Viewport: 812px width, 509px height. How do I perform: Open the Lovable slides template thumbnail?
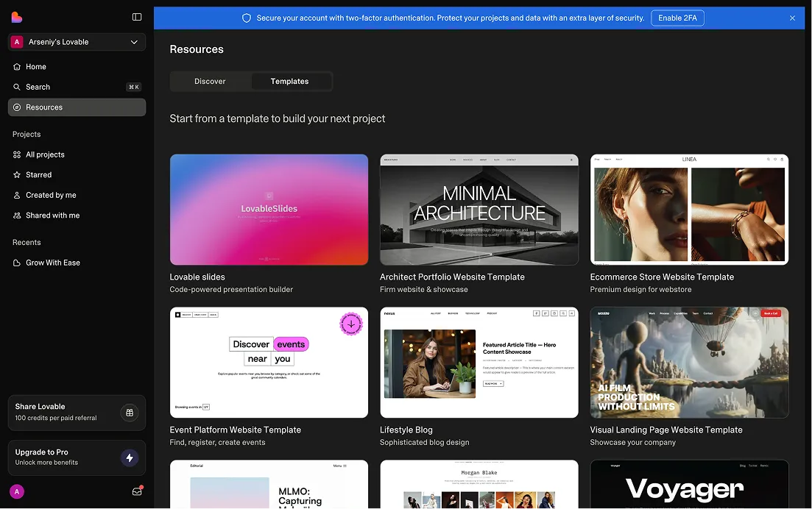[269, 209]
